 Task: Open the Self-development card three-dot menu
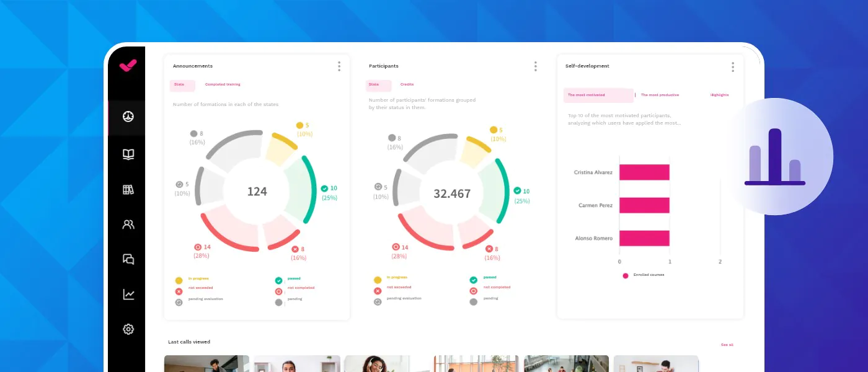(732, 67)
